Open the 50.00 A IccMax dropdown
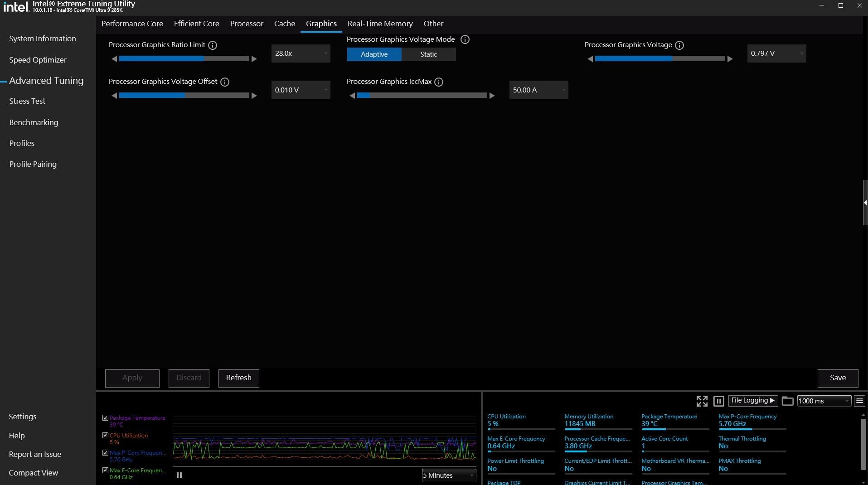868x485 pixels. [x=538, y=90]
